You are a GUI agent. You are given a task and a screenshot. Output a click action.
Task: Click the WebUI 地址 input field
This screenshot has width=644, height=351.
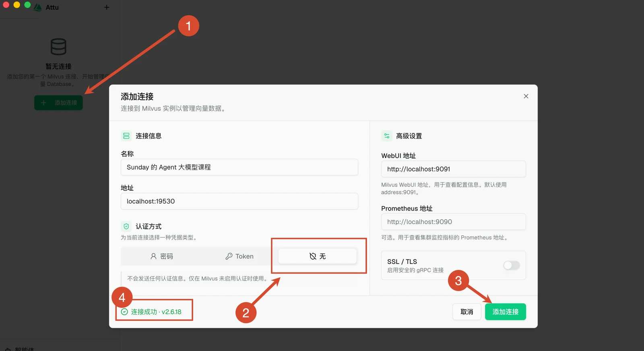(454, 169)
